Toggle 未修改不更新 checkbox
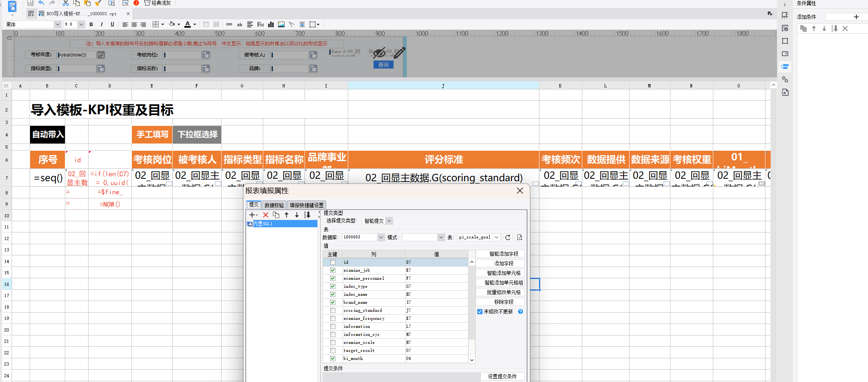868x382 pixels. click(x=480, y=311)
